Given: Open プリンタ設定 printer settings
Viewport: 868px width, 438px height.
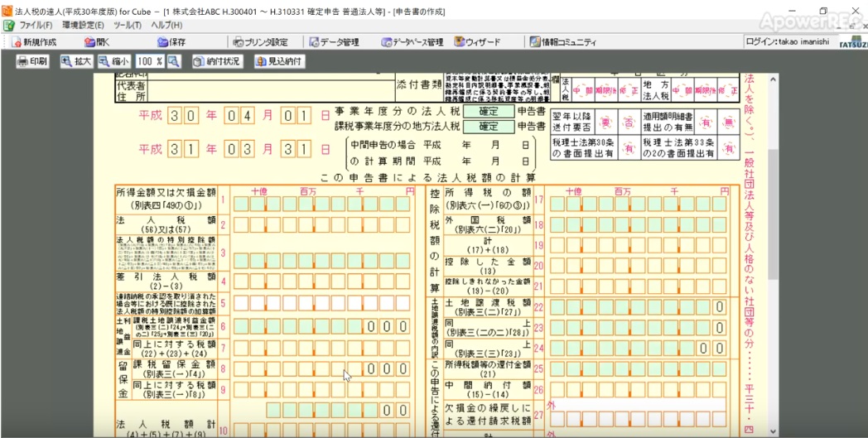Looking at the screenshot, I should (260, 42).
